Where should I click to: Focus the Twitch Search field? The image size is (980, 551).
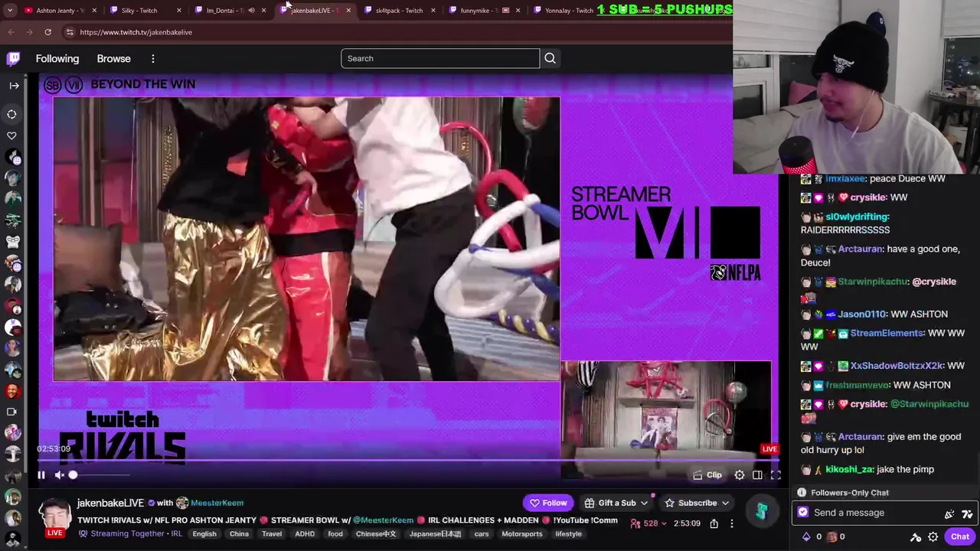click(440, 58)
